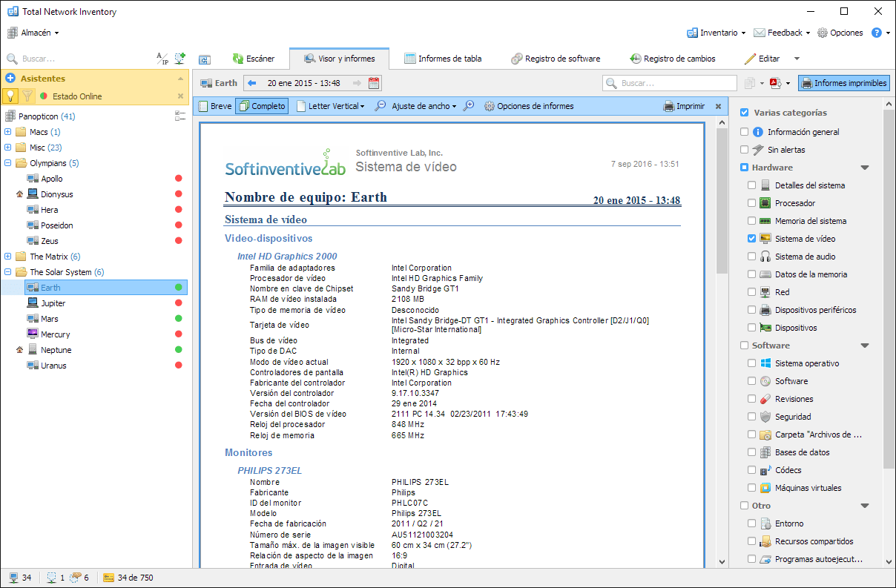The width and height of the screenshot is (896, 588).
Task: Switch to the Informes de tabla tab
Action: tap(443, 59)
